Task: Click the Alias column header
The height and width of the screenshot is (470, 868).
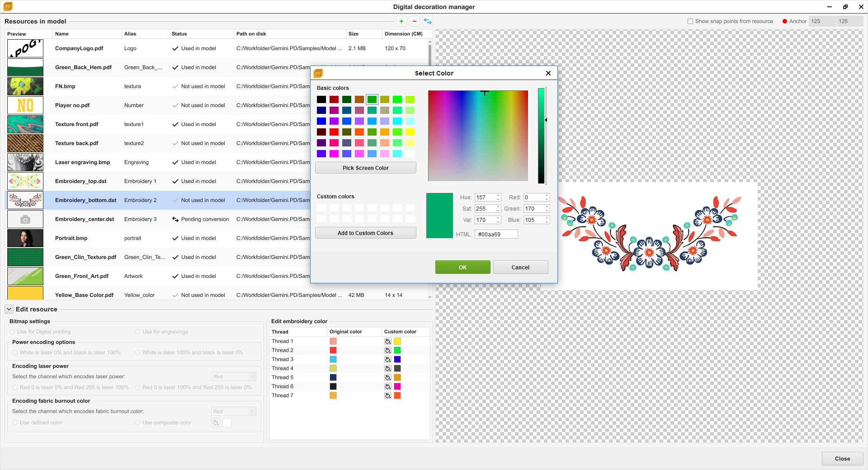Action: [x=130, y=34]
